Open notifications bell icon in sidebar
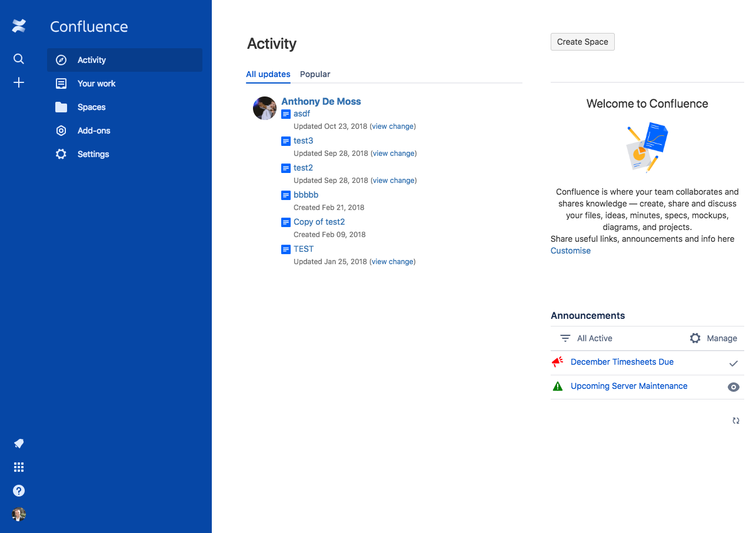 click(x=19, y=444)
